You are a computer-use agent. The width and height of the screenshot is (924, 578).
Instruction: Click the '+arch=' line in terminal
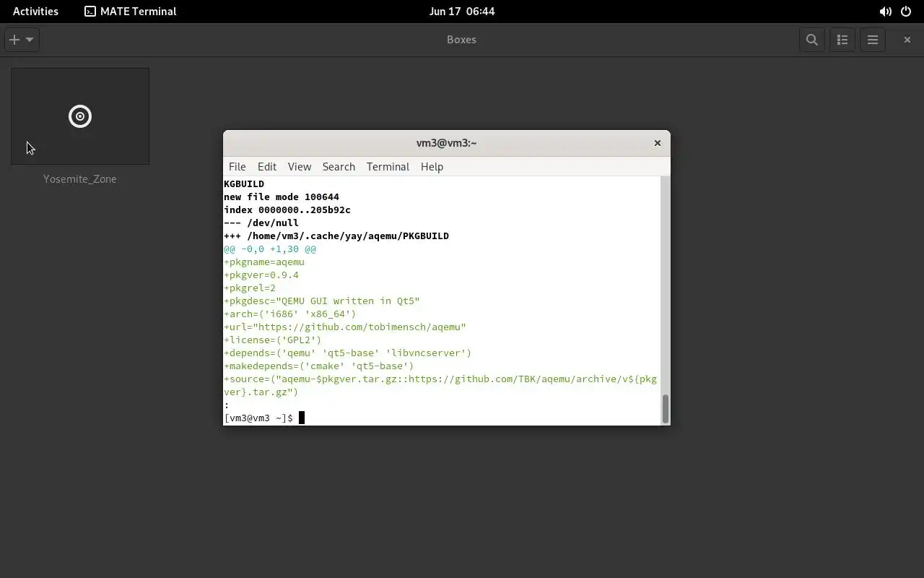pyautogui.click(x=290, y=314)
